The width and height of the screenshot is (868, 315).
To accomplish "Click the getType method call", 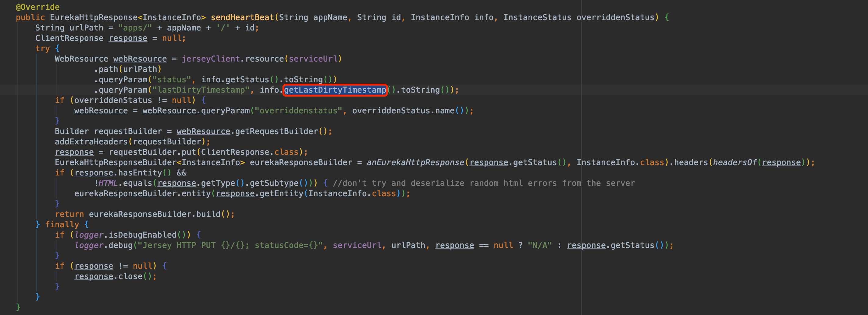I will point(218,183).
